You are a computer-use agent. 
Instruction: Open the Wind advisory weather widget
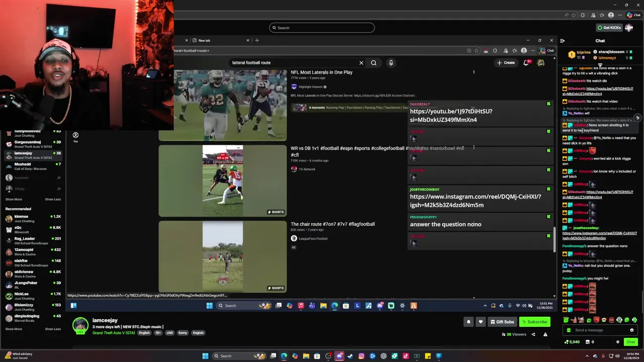pyautogui.click(x=18, y=356)
